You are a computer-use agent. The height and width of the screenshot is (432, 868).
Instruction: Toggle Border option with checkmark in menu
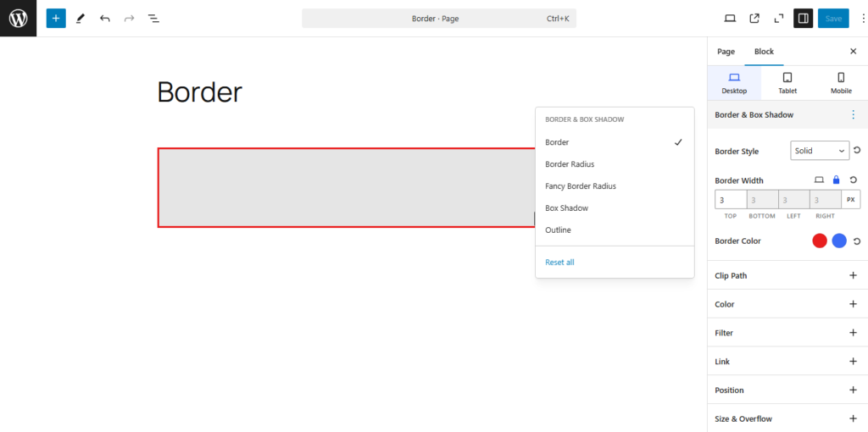tap(615, 142)
